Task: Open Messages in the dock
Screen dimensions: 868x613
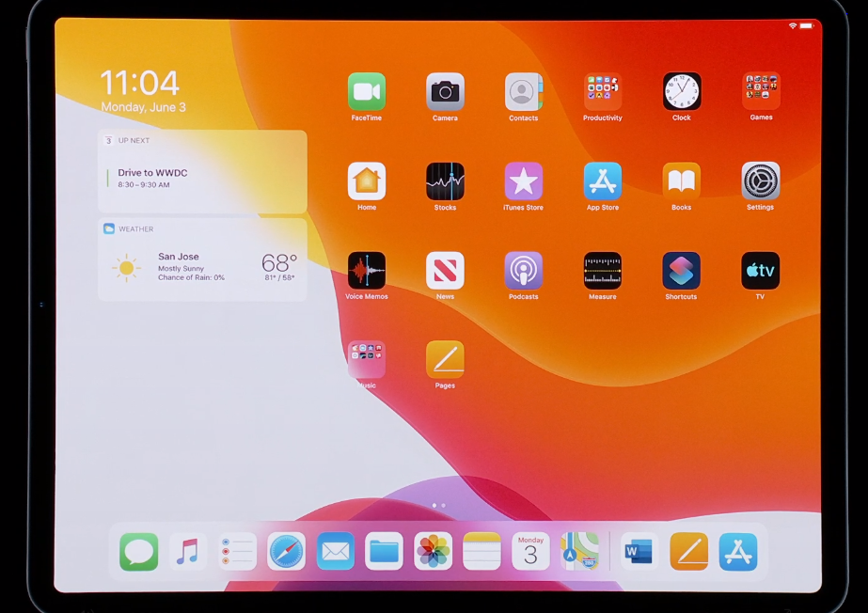Action: (139, 552)
